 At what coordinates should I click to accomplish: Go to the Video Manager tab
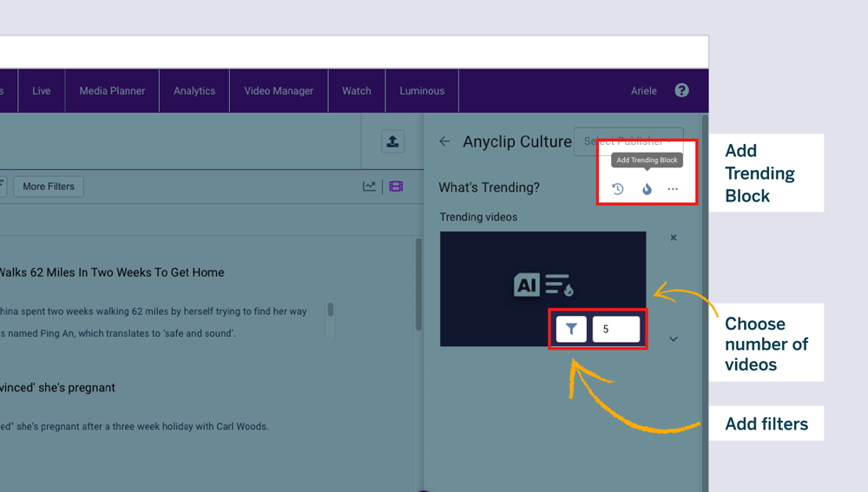[x=279, y=91]
